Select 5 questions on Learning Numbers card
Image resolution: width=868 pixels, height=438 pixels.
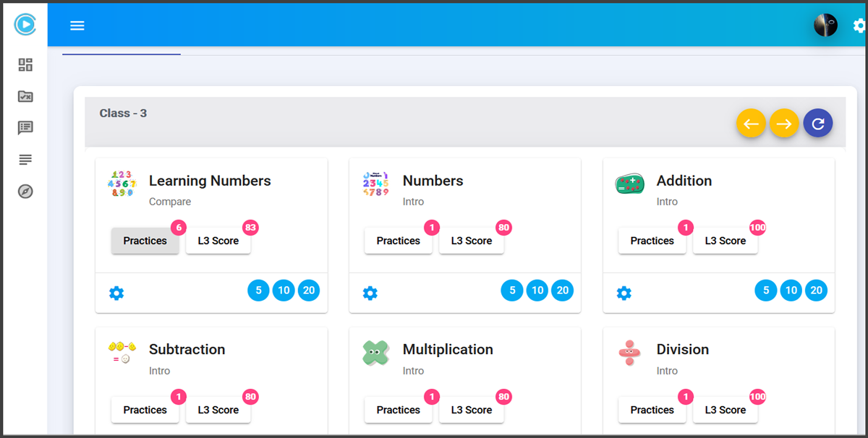[258, 291]
